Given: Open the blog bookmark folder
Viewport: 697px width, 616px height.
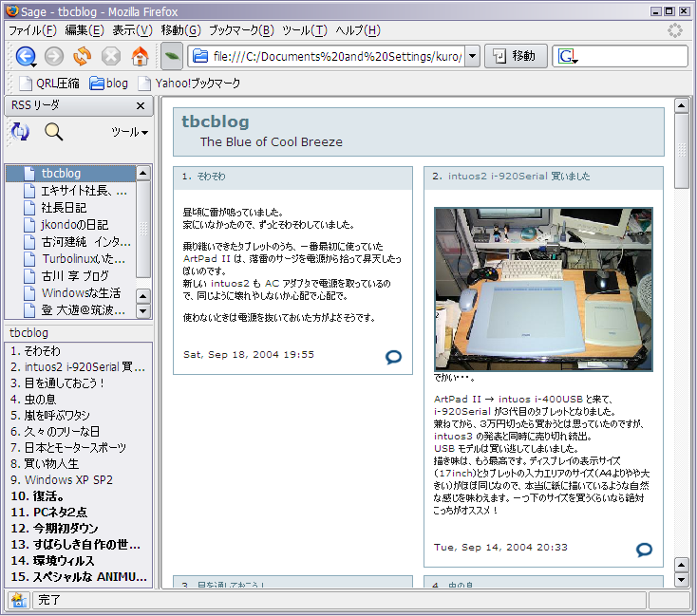Looking at the screenshot, I should click(x=108, y=84).
